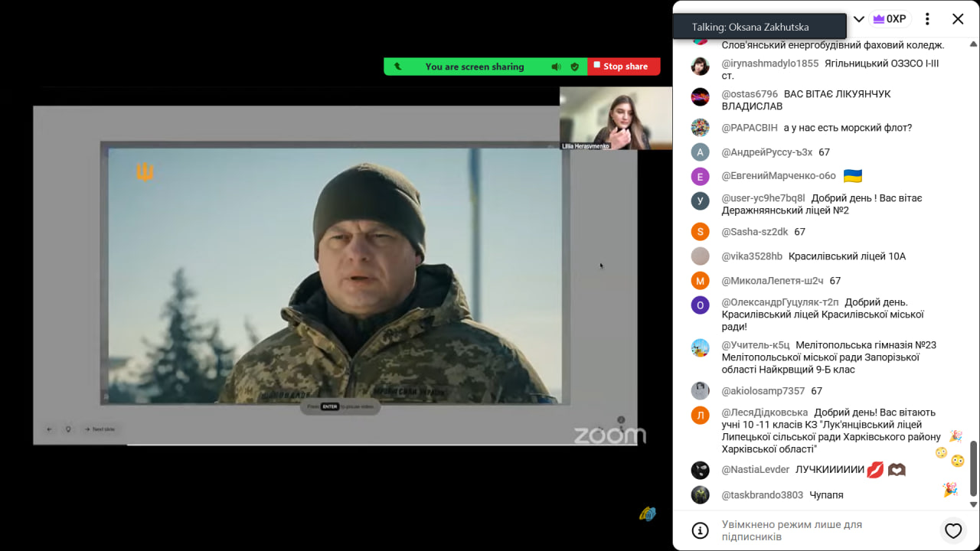Image resolution: width=980 pixels, height=551 pixels.
Task: Click the info icon beside subscribers-only notice
Action: 700,530
